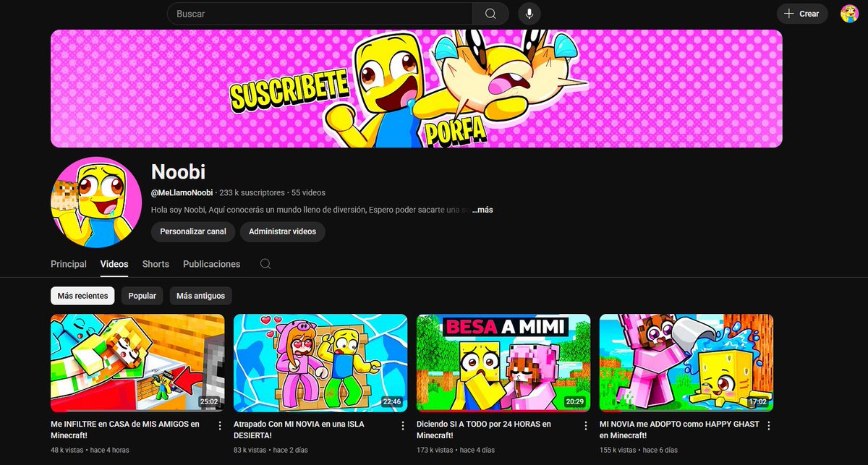Click the 55 videos count
The image size is (868, 465).
point(308,193)
